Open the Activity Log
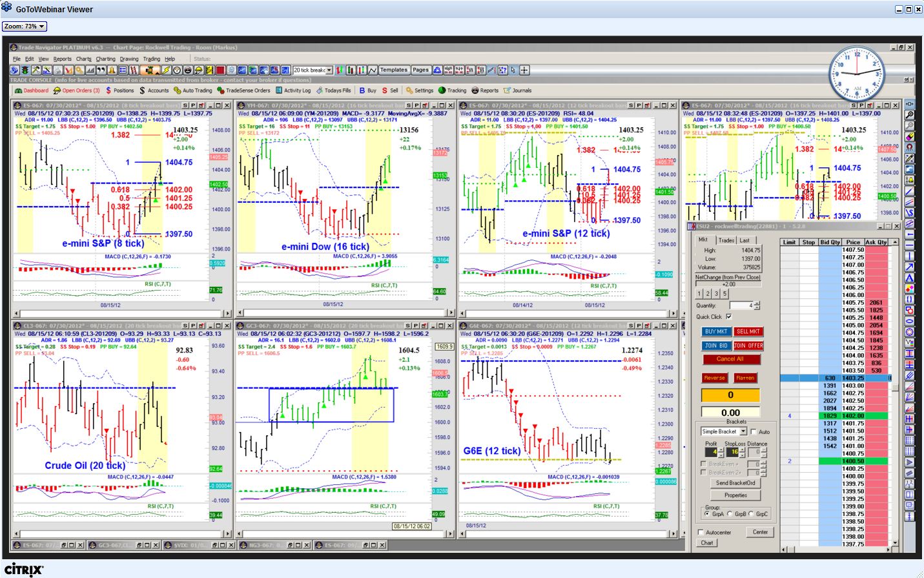Image resolution: width=924 pixels, height=578 pixels. pyautogui.click(x=293, y=90)
